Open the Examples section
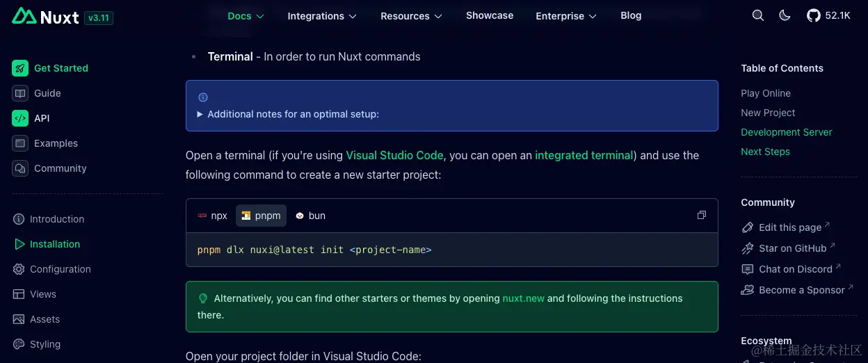The height and width of the screenshot is (363, 868). point(56,143)
